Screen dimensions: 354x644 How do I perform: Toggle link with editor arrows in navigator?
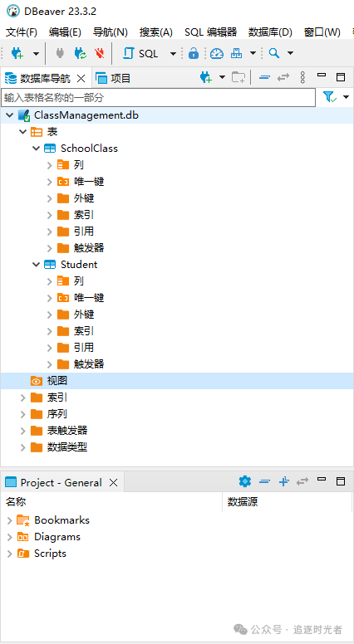pyautogui.click(x=283, y=77)
